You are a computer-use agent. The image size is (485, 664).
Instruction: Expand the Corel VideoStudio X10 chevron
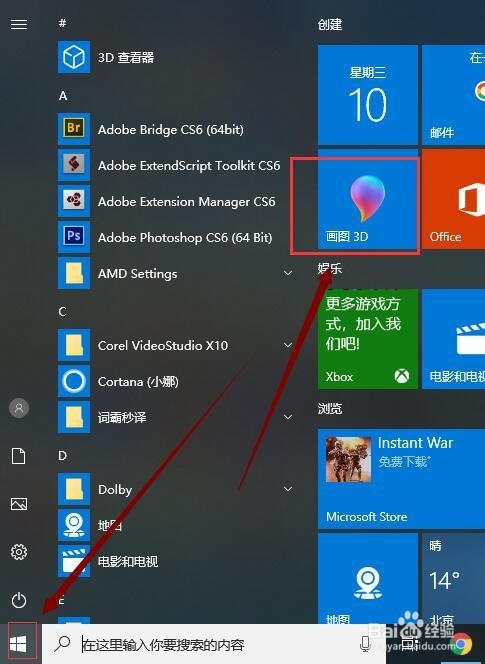point(288,345)
